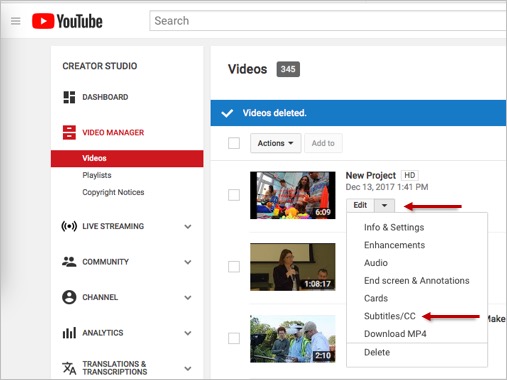Select Videos in the sidebar
This screenshot has width=507, height=380.
pyautogui.click(x=127, y=158)
